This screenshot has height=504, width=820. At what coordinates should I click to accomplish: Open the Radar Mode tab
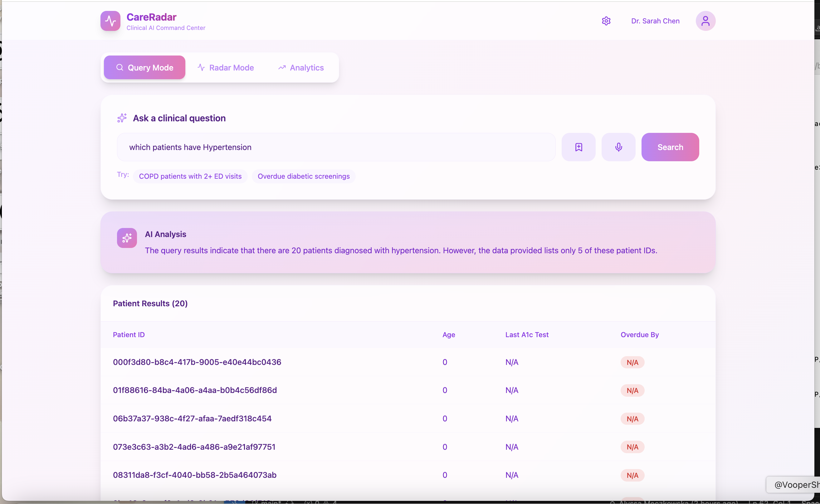[226, 67]
